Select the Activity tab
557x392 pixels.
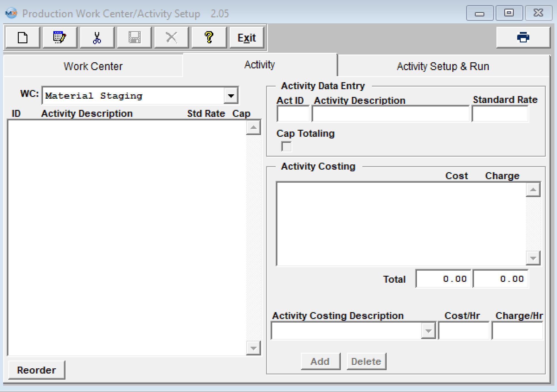coord(259,65)
